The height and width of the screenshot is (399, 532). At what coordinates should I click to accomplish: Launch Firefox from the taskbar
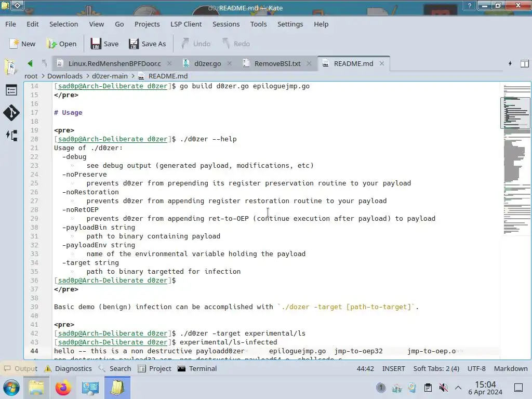pos(63,388)
